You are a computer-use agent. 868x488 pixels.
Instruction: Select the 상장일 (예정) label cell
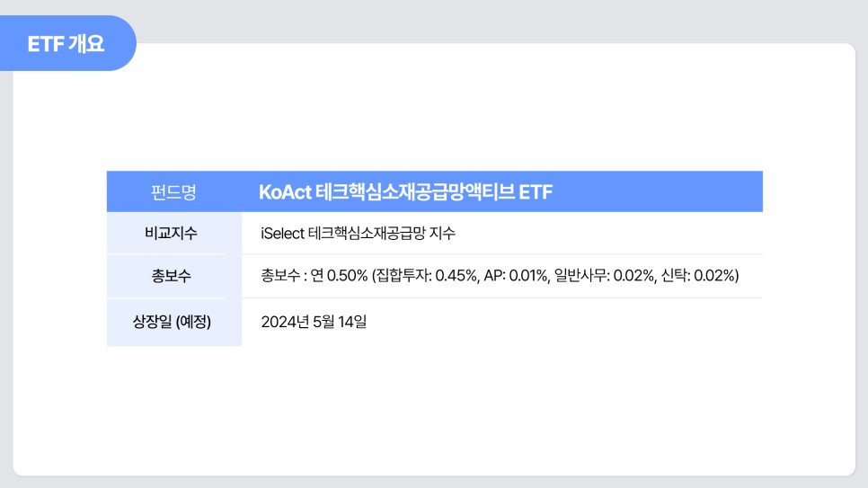pyautogui.click(x=173, y=322)
